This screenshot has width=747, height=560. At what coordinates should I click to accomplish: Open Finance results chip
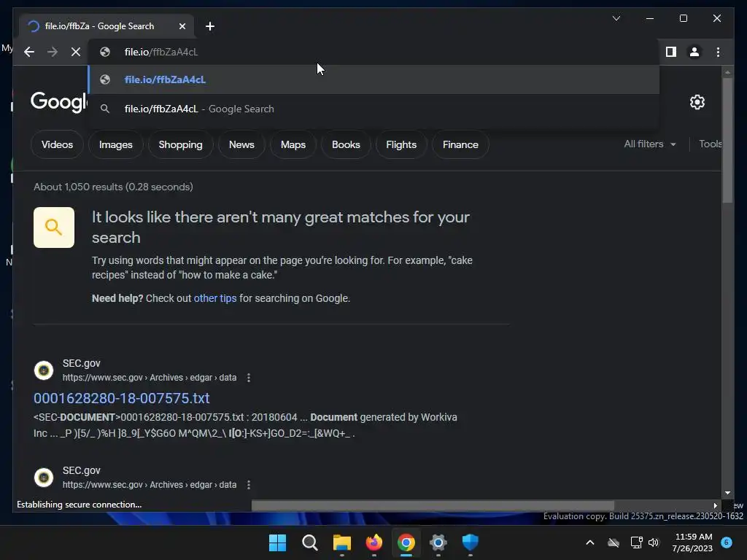click(x=460, y=144)
